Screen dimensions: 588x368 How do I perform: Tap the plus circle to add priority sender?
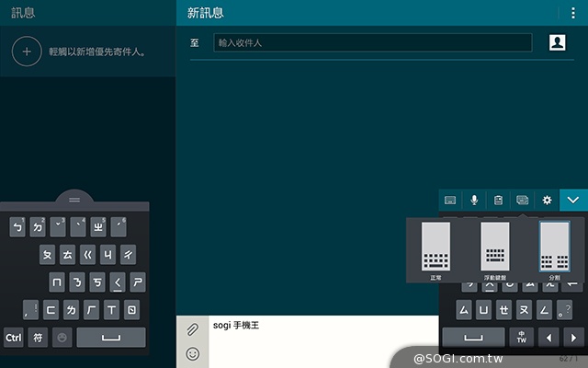point(27,52)
